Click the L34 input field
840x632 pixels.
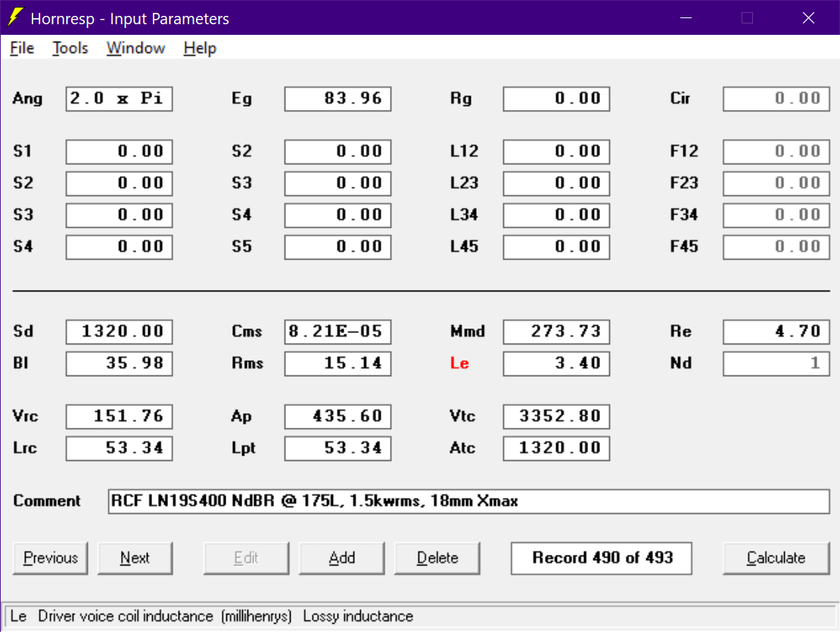tap(557, 215)
